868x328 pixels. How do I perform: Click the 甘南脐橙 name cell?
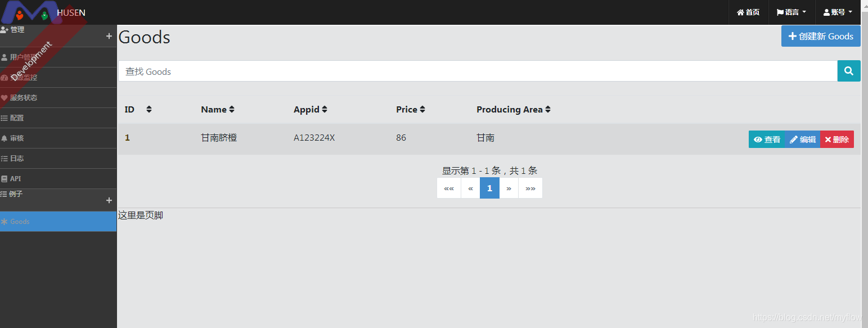click(x=219, y=138)
